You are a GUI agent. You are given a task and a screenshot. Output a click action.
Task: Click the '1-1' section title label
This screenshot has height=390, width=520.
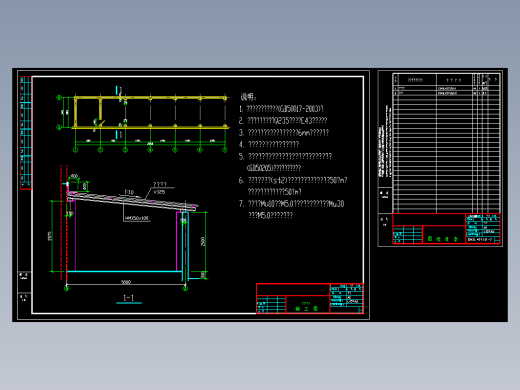129,298
